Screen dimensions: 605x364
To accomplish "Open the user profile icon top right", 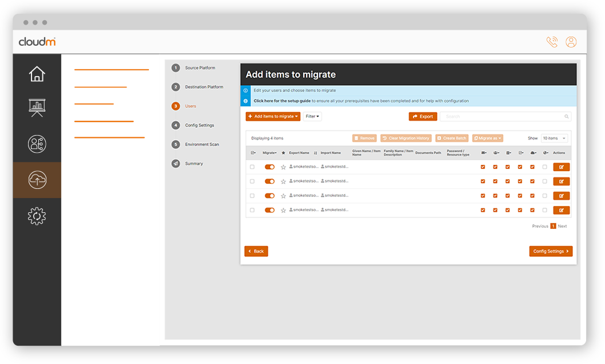I will [x=571, y=41].
